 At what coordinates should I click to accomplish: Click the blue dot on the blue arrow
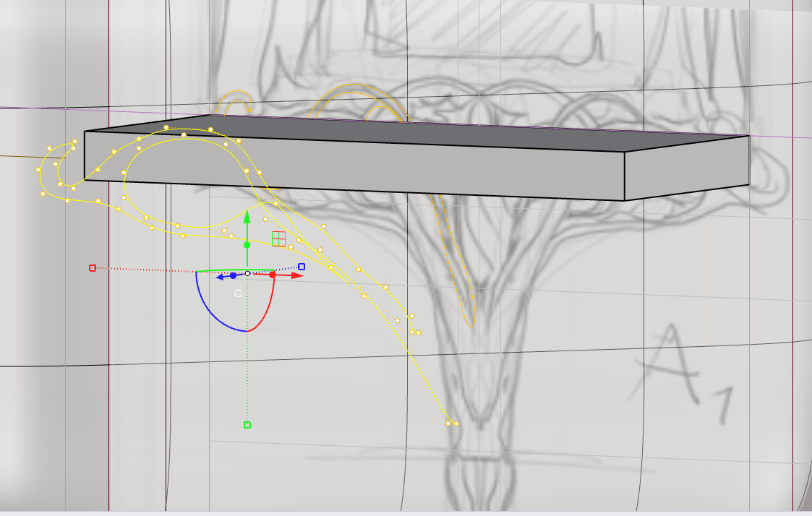click(233, 276)
